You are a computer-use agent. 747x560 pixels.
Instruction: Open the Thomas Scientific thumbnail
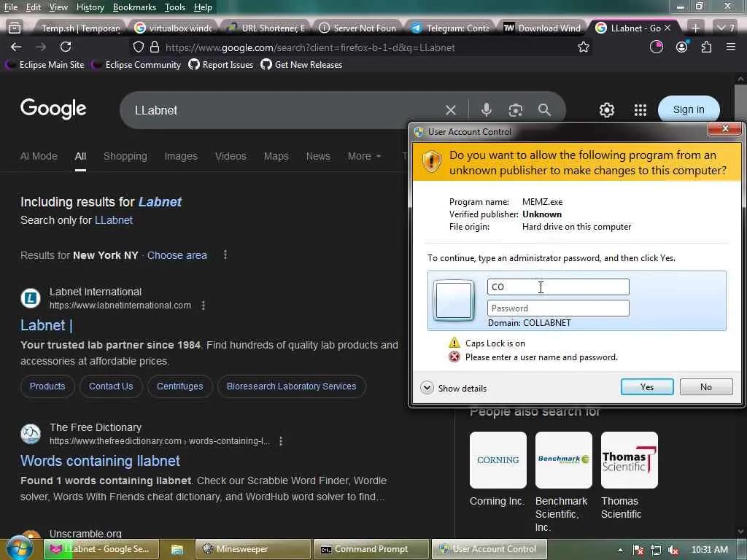630,460
